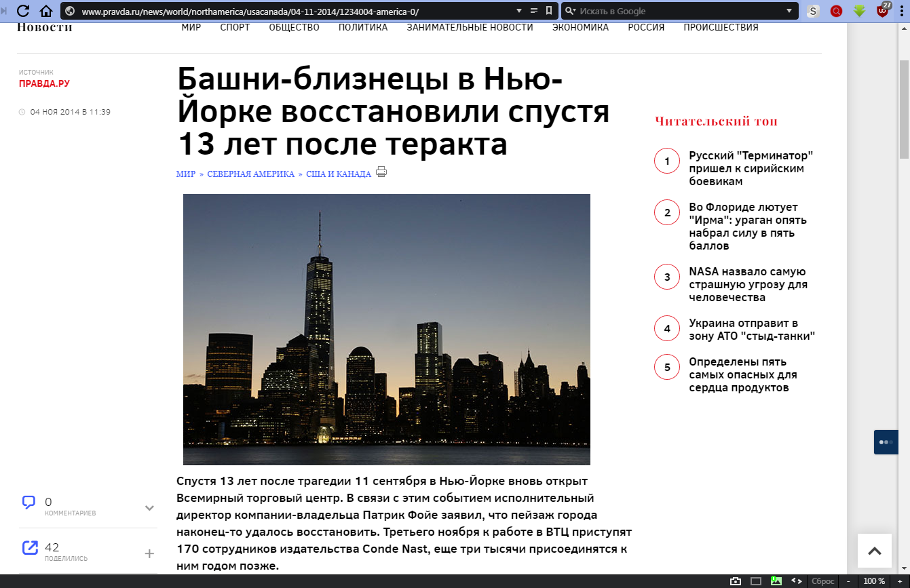
Task: Open site info globe icon in address bar
Action: [69, 11]
